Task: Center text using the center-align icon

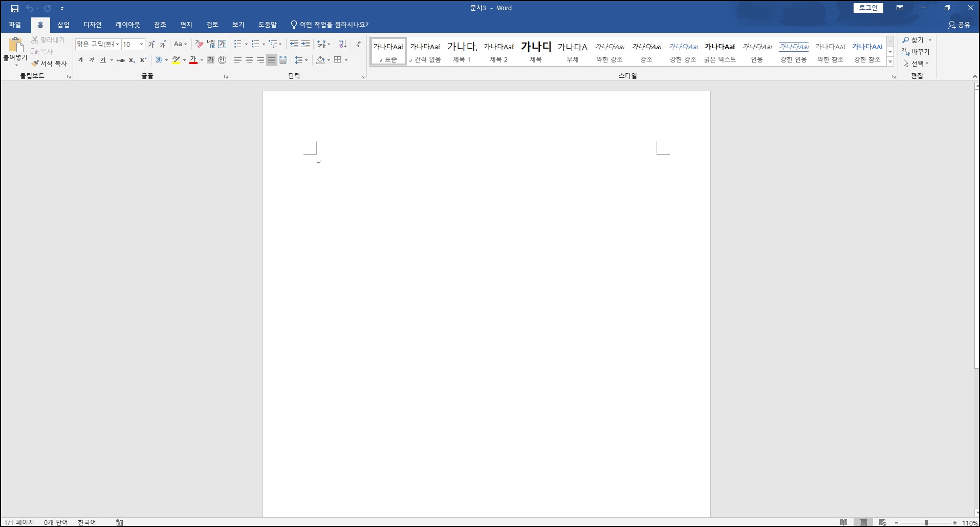Action: 249,60
